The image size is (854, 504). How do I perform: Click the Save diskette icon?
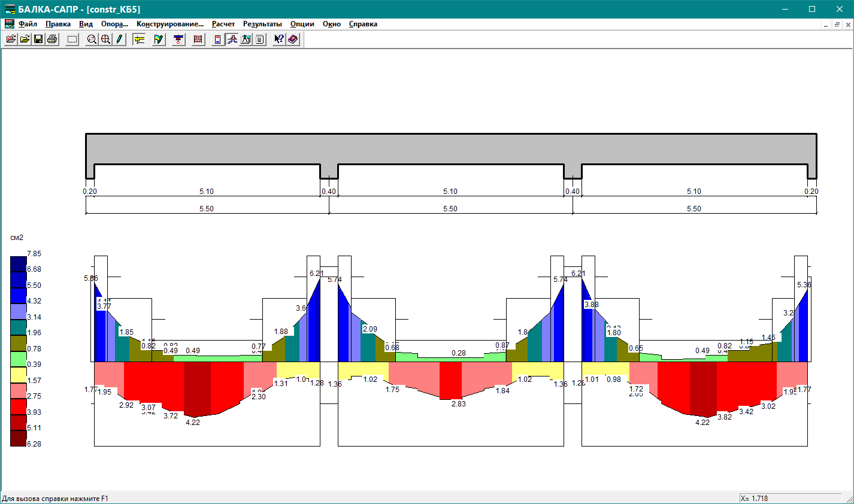(38, 40)
